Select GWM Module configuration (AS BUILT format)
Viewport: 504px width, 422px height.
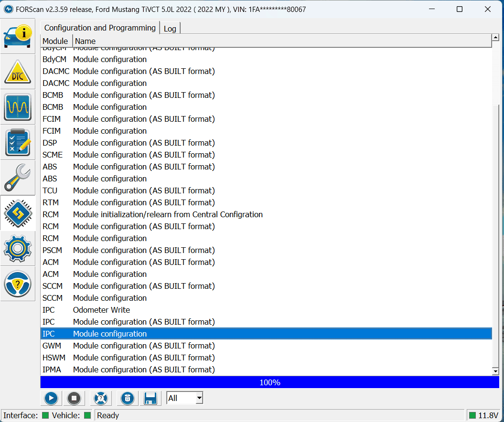[x=266, y=346]
